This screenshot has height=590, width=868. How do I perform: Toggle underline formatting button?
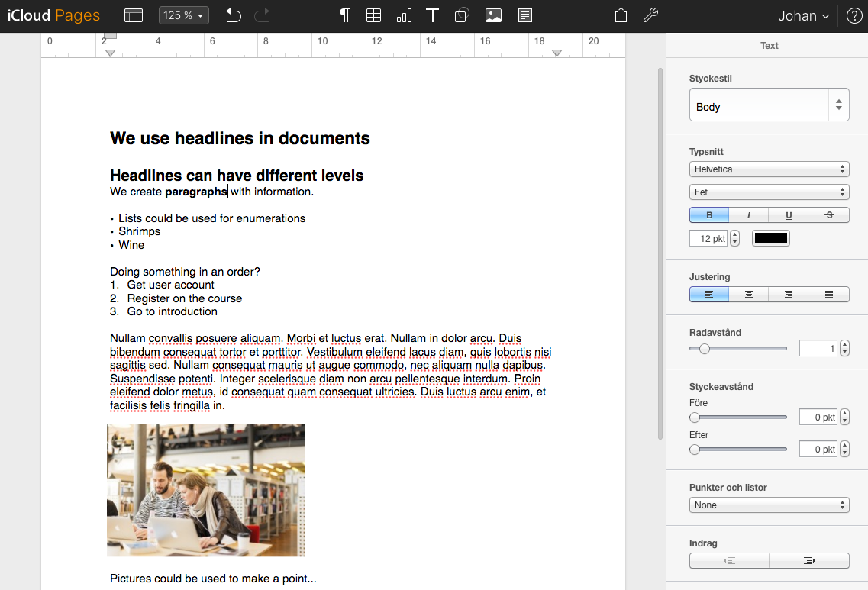pos(789,215)
